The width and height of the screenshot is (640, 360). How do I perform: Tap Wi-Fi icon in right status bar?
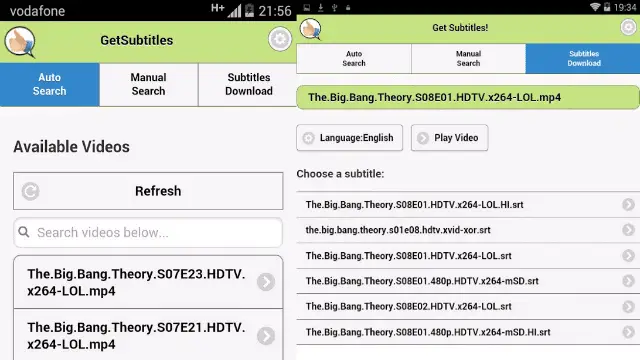click(595, 7)
